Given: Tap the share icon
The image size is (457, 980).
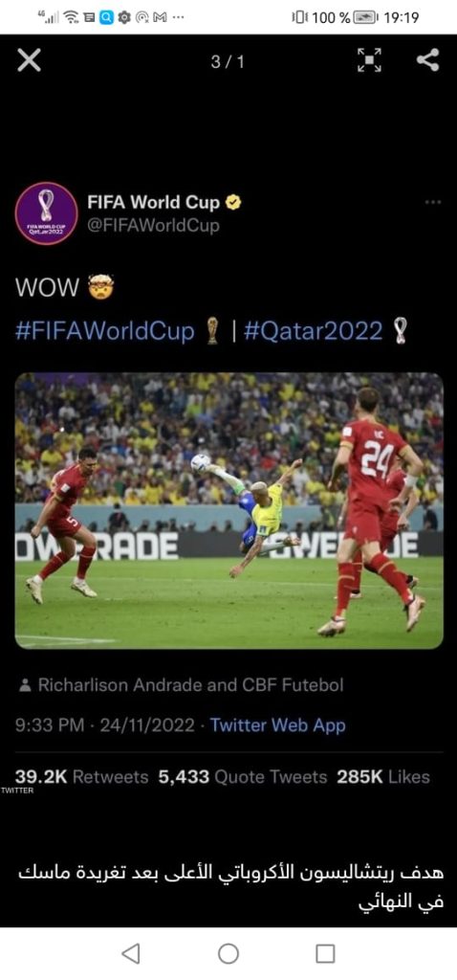Looking at the screenshot, I should coord(427,60).
